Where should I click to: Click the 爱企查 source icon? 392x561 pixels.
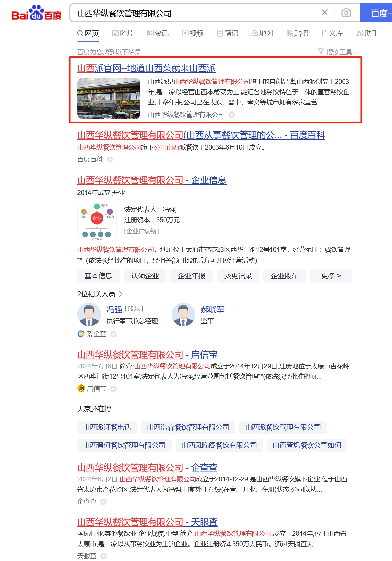[x=81, y=334]
